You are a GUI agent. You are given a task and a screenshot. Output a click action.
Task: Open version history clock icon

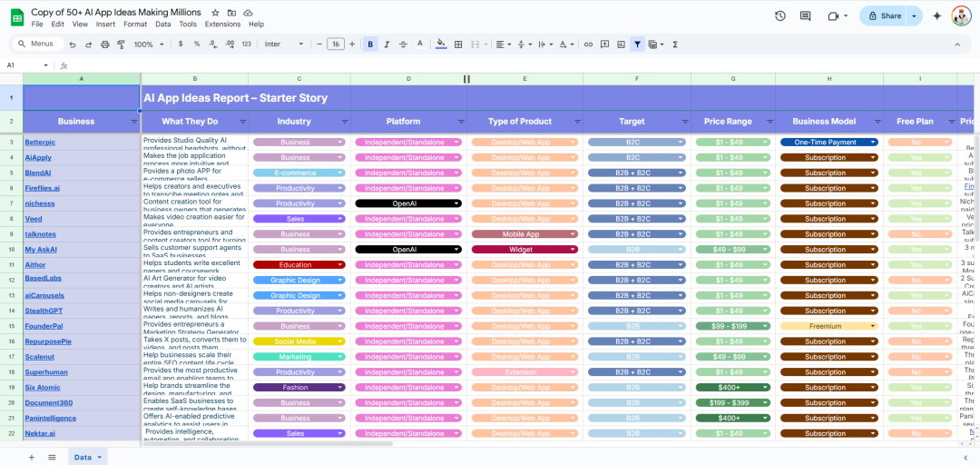[780, 16]
